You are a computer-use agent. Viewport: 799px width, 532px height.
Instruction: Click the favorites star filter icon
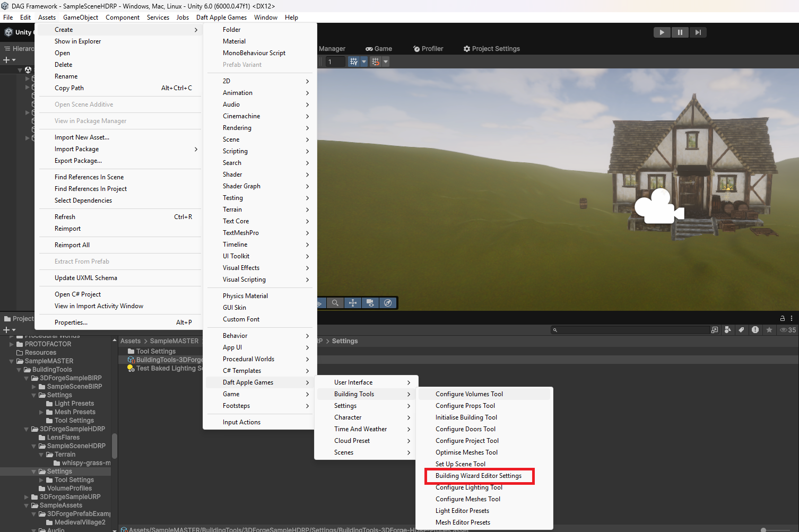coord(769,330)
